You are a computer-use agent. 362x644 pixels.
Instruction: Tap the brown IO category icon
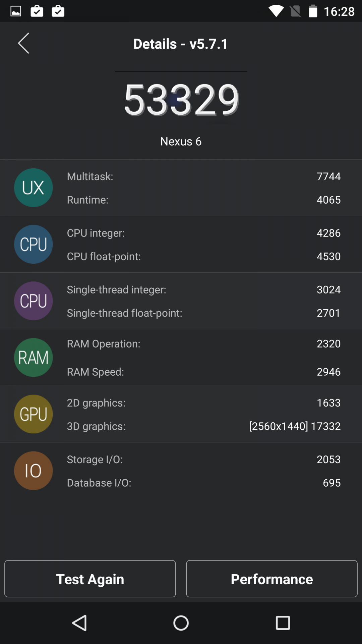coord(33,471)
